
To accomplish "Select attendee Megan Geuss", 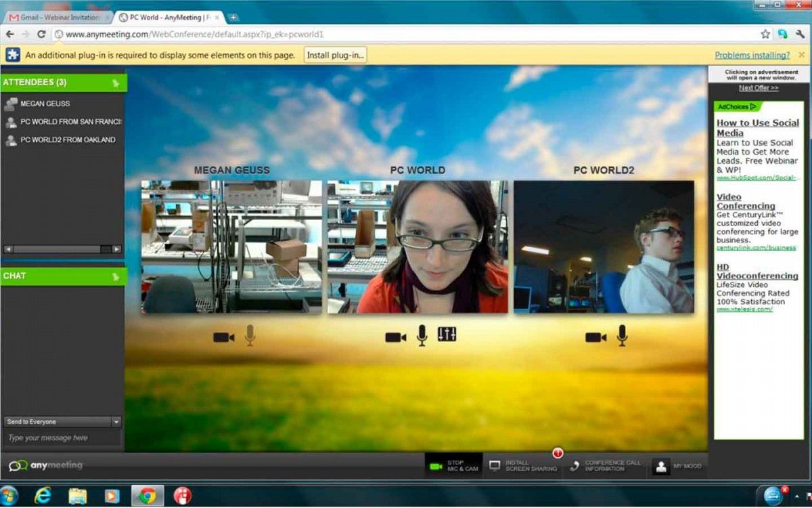I will [x=45, y=104].
